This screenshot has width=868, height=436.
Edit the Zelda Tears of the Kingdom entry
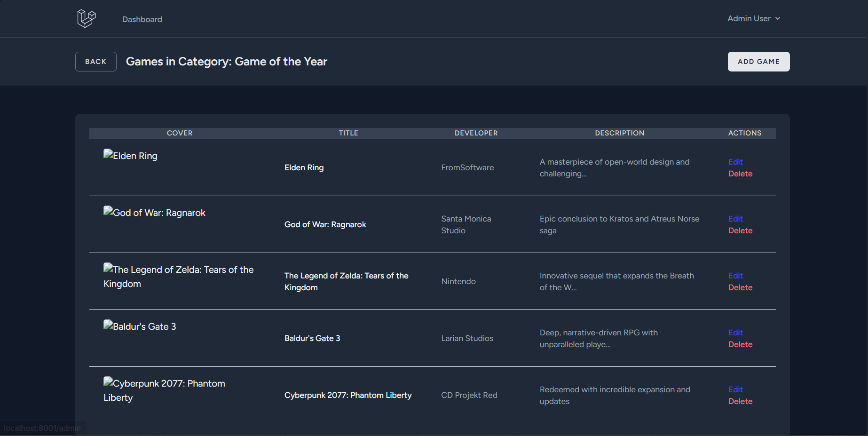pyautogui.click(x=735, y=276)
